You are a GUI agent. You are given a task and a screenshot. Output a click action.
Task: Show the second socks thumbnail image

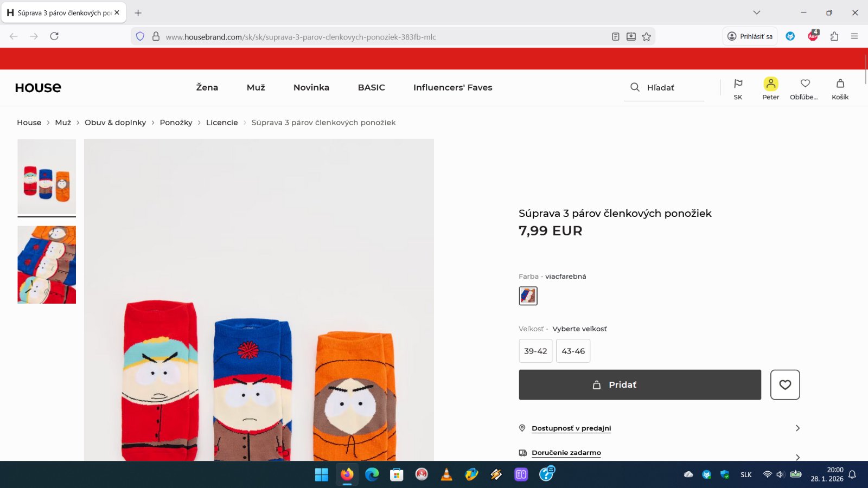click(47, 265)
